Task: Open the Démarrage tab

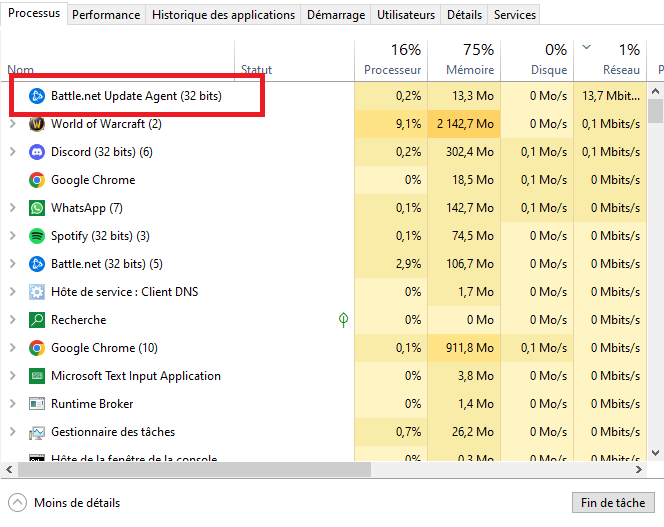Action: tap(335, 15)
